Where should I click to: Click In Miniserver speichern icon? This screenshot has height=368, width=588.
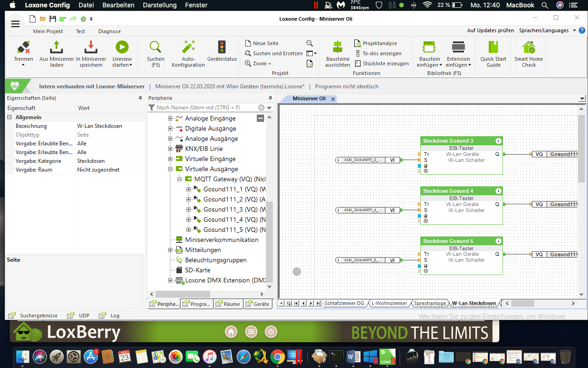click(91, 47)
